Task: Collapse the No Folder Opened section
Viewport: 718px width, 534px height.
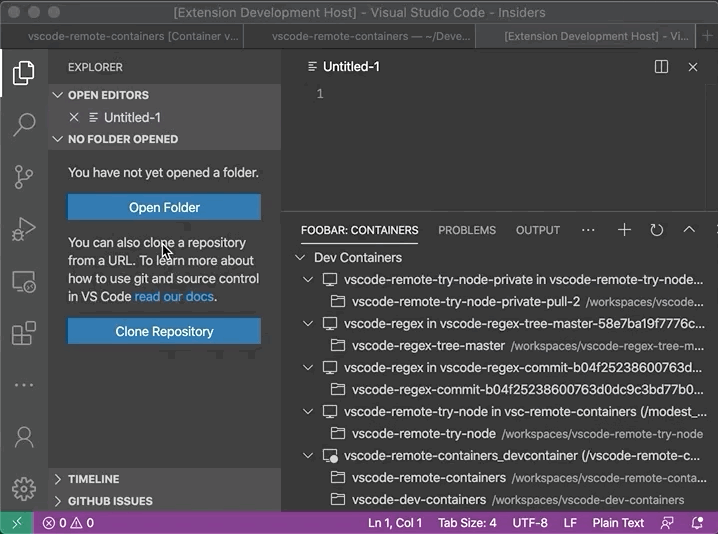Action: click(57, 139)
